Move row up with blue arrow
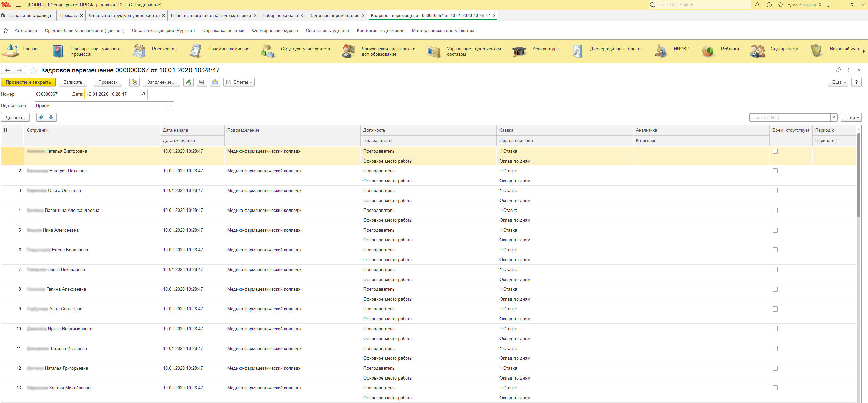The height and width of the screenshot is (403, 868). [42, 117]
